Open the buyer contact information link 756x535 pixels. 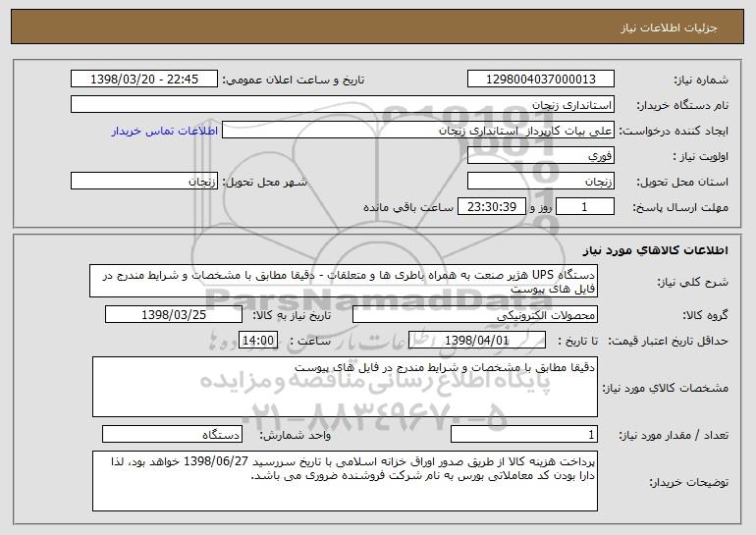[x=165, y=131]
